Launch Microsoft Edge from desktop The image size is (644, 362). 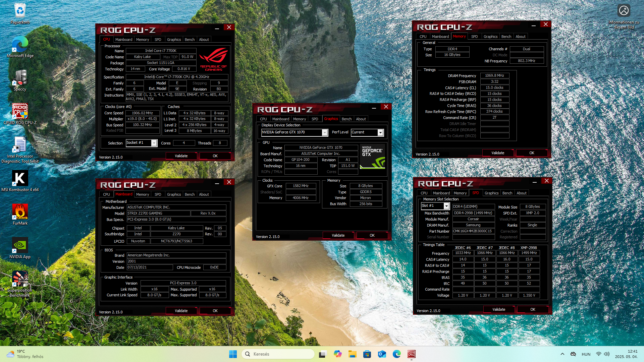20,47
